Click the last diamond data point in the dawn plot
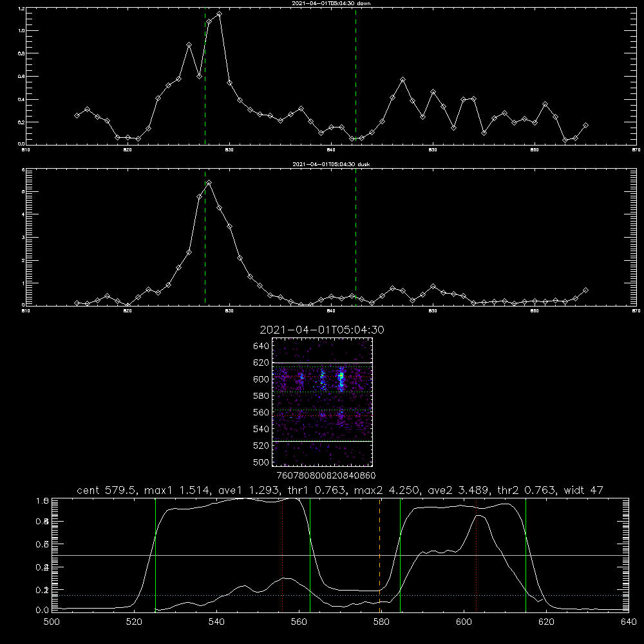 (585, 126)
